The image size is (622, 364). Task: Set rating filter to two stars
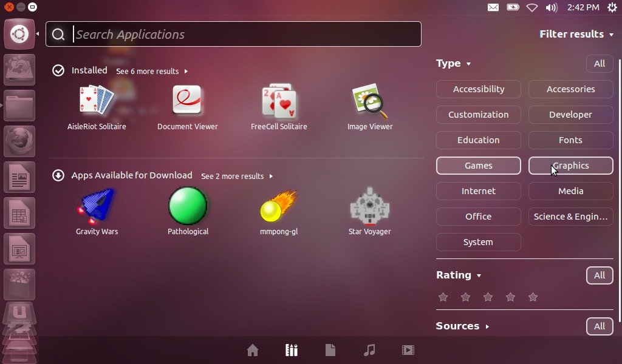coord(465,297)
